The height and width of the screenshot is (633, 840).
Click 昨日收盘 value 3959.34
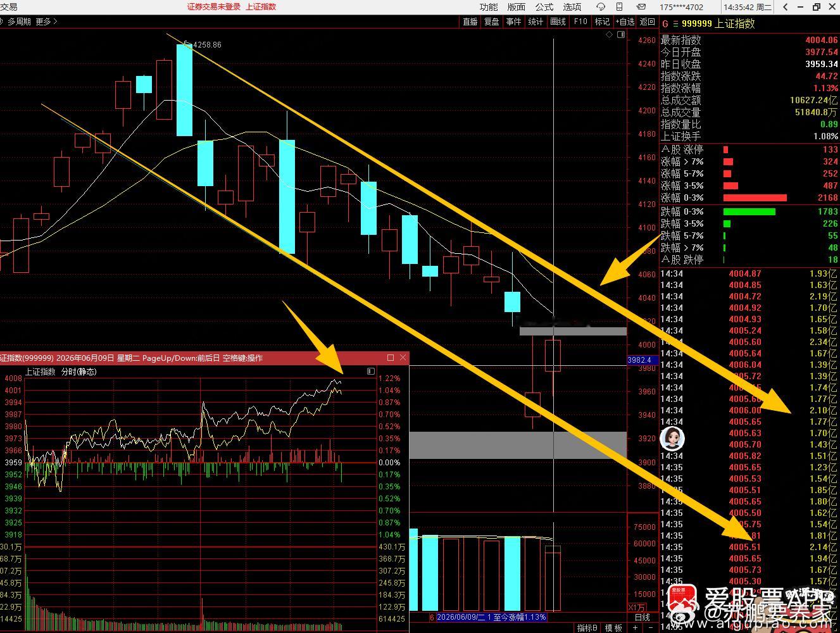tap(821, 64)
